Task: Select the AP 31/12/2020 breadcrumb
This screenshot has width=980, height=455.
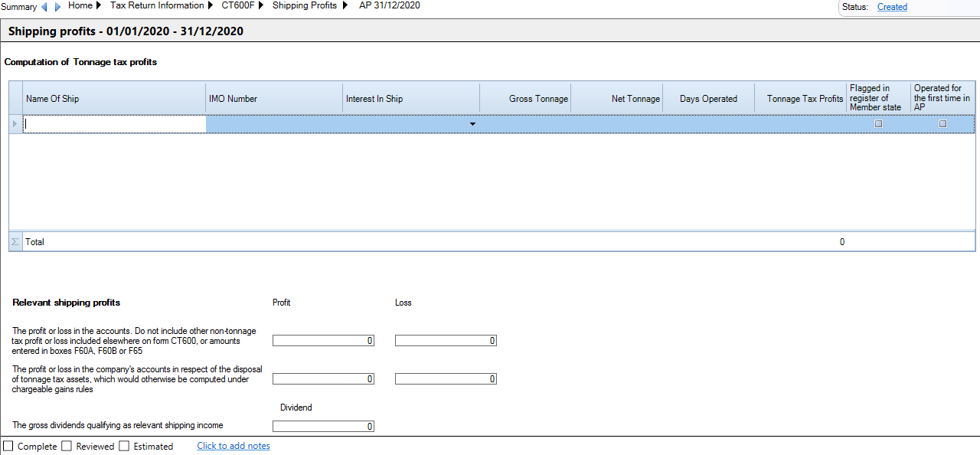Action: [x=390, y=5]
